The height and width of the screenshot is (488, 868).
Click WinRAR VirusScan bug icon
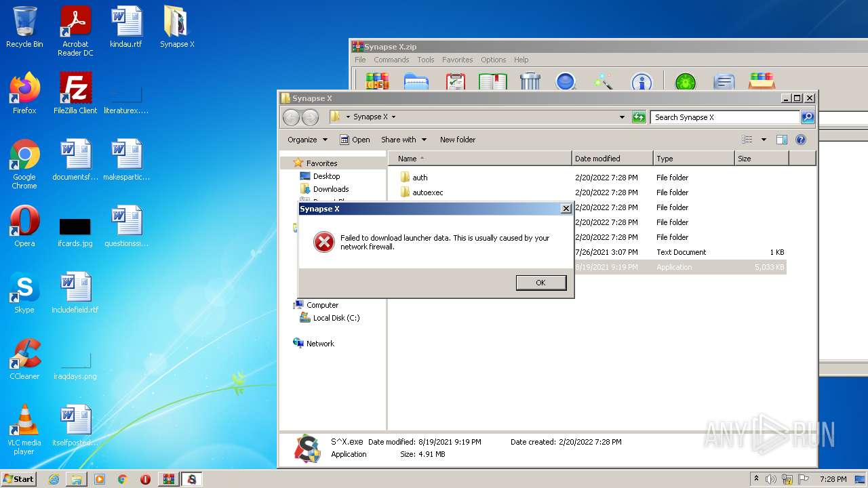[686, 82]
